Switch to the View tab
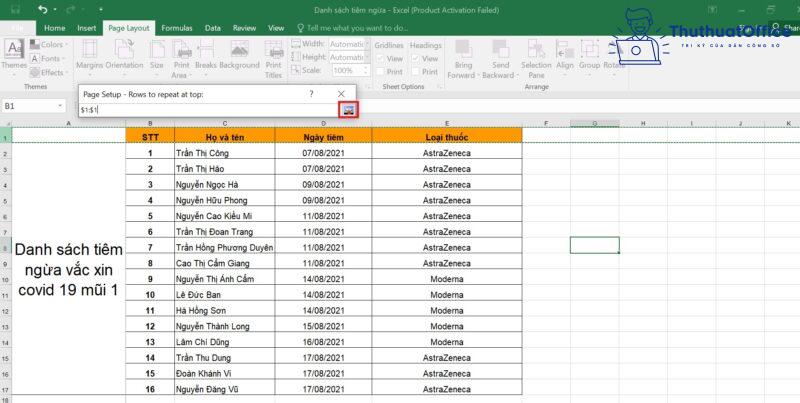This screenshot has width=800, height=403. point(276,28)
